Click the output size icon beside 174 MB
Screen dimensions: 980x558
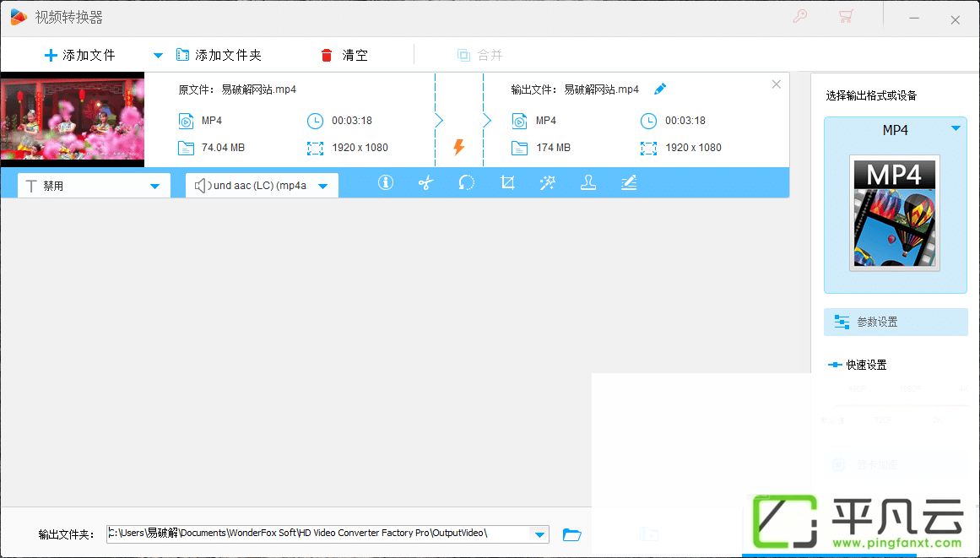pos(519,148)
